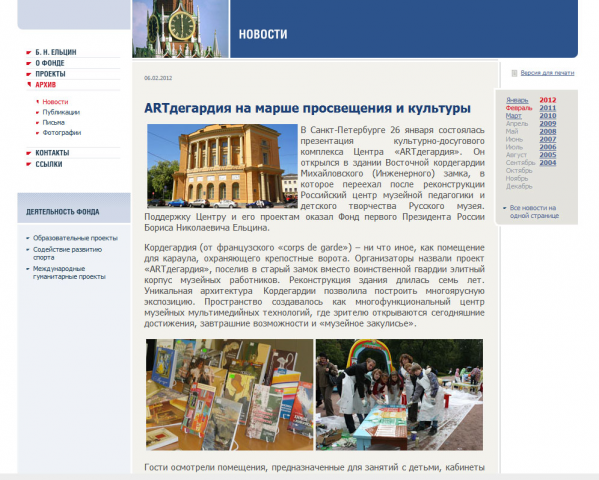Open the О фонде menu section
599x480 pixels.
50,63
